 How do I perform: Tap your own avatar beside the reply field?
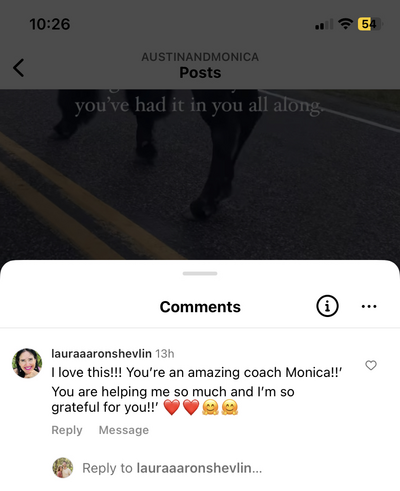click(x=63, y=468)
